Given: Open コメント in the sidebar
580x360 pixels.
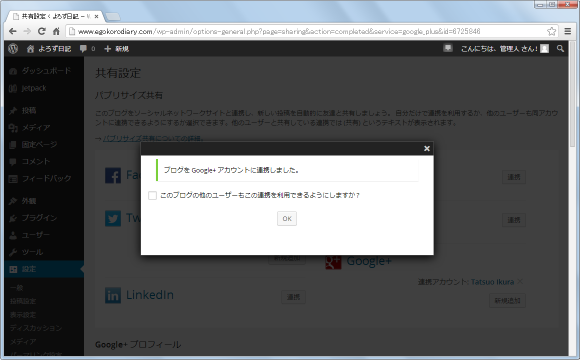Looking at the screenshot, I should [x=44, y=161].
